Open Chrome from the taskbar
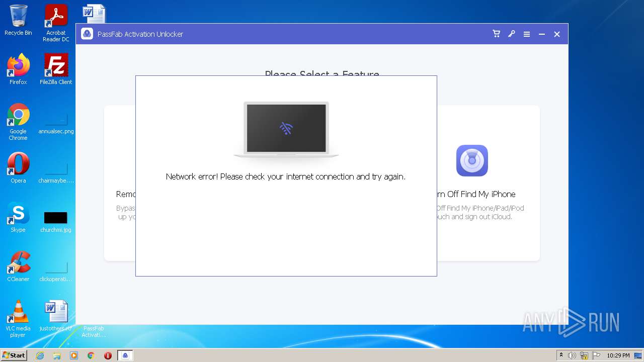 click(x=91, y=355)
